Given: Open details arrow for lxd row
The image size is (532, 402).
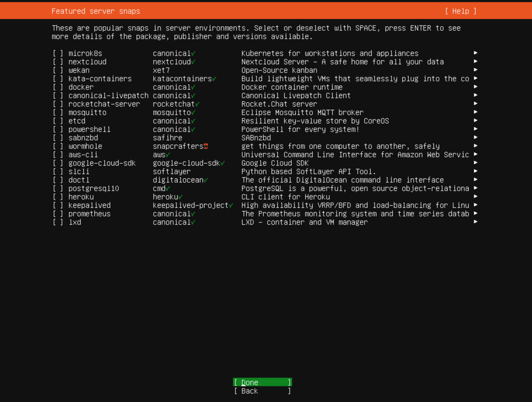Looking at the screenshot, I should [x=475, y=222].
